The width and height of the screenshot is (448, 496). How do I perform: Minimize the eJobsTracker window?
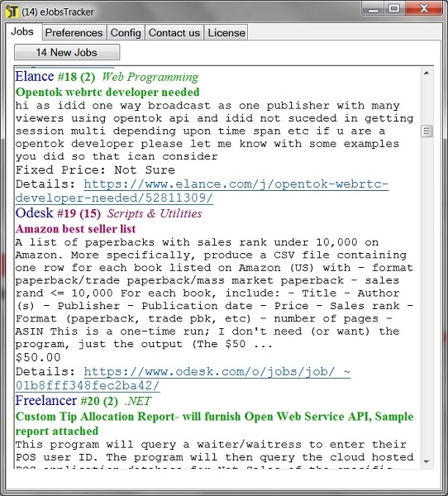pos(373,9)
